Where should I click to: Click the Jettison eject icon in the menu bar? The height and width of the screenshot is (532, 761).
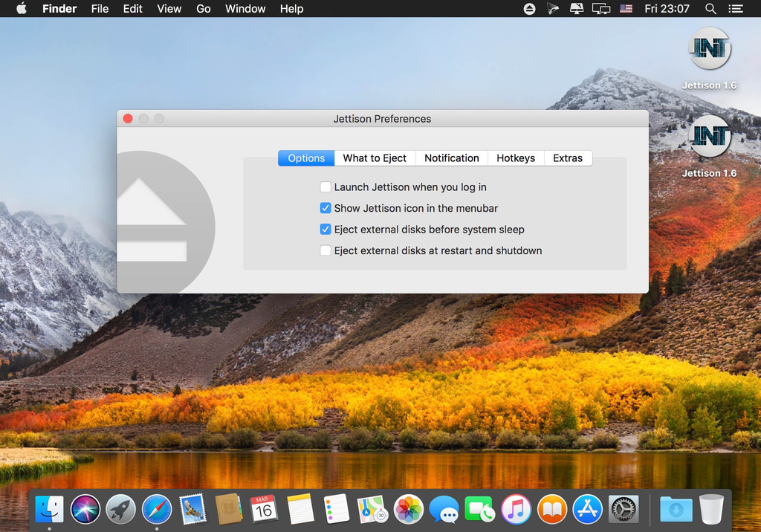529,9
